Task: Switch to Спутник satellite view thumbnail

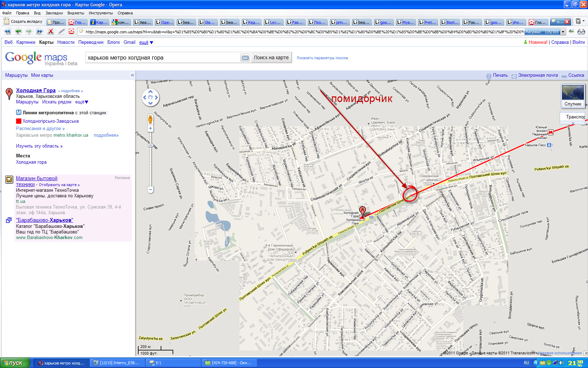Action: (x=573, y=96)
